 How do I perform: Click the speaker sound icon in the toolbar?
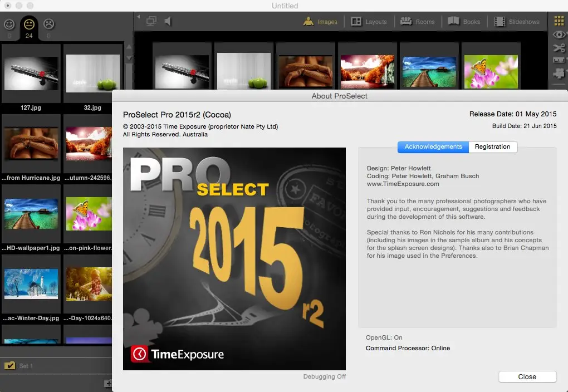tap(168, 21)
